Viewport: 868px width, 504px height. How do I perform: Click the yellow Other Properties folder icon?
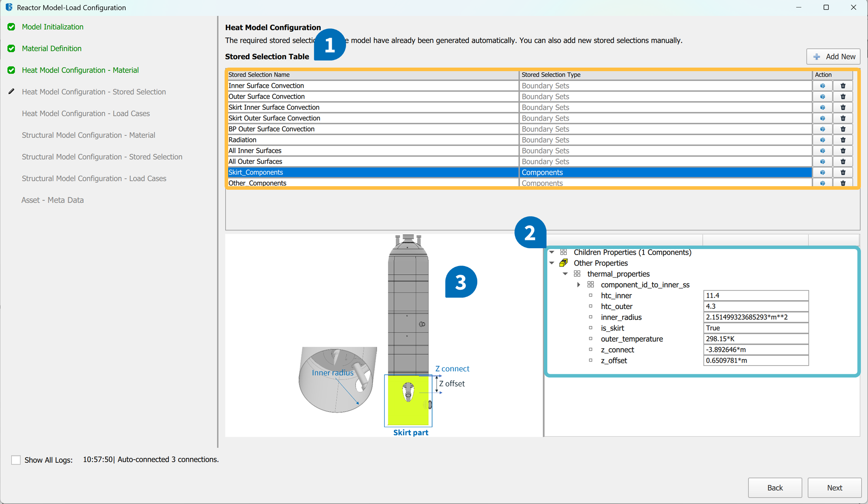pyautogui.click(x=564, y=263)
